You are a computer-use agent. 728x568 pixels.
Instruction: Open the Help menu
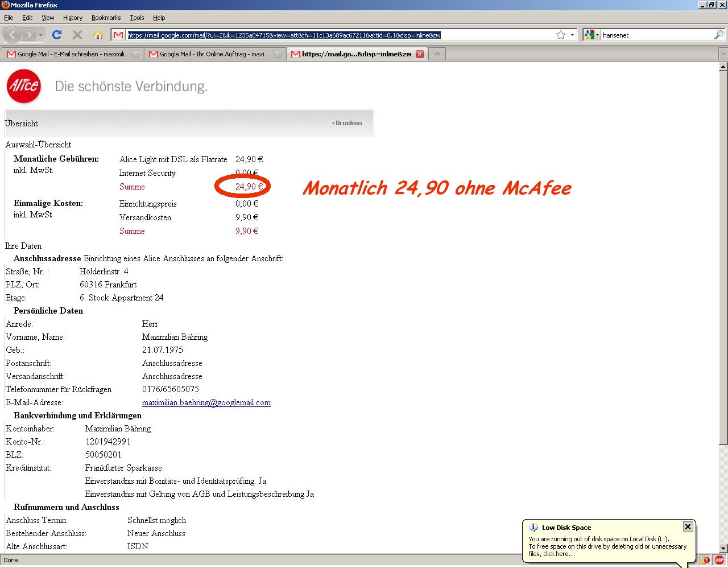click(x=159, y=18)
